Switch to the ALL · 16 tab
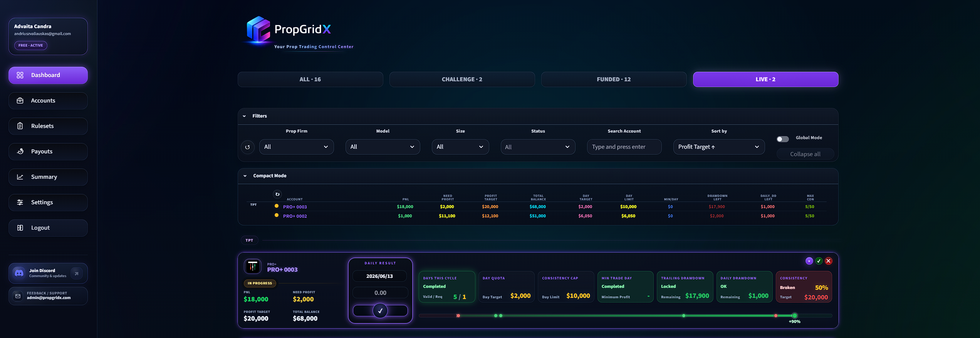 310,79
